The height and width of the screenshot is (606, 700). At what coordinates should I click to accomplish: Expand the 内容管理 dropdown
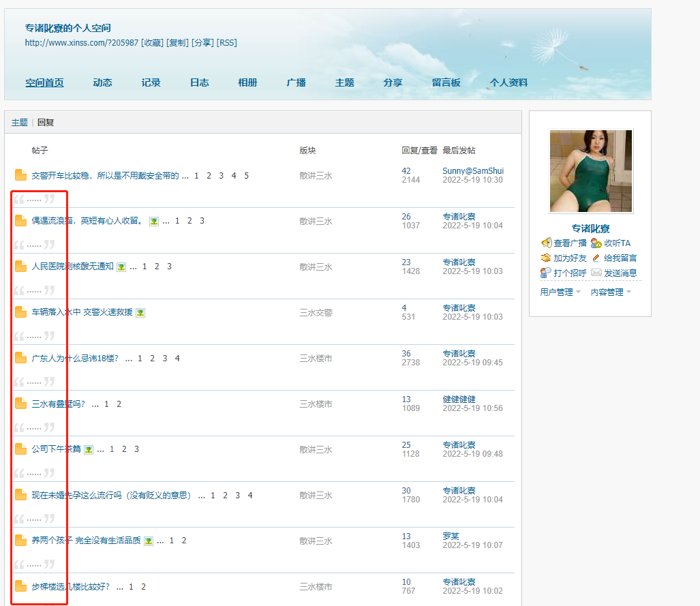[x=611, y=292]
